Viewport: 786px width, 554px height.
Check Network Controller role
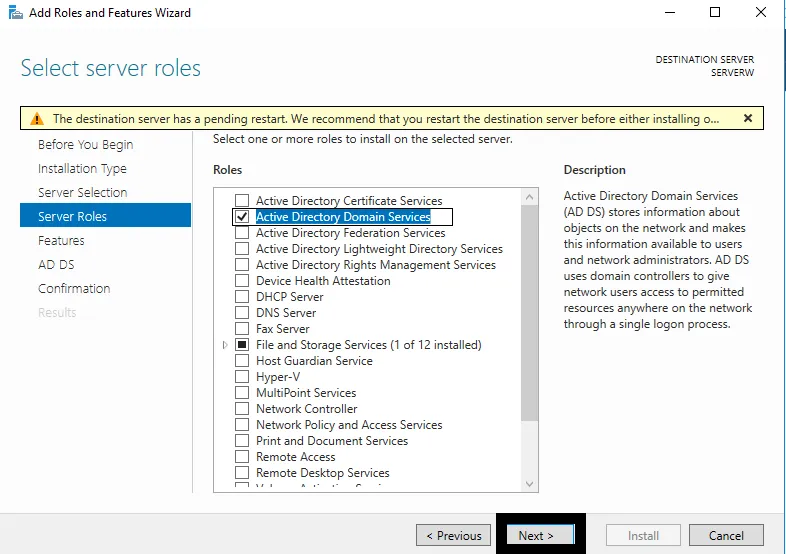242,409
